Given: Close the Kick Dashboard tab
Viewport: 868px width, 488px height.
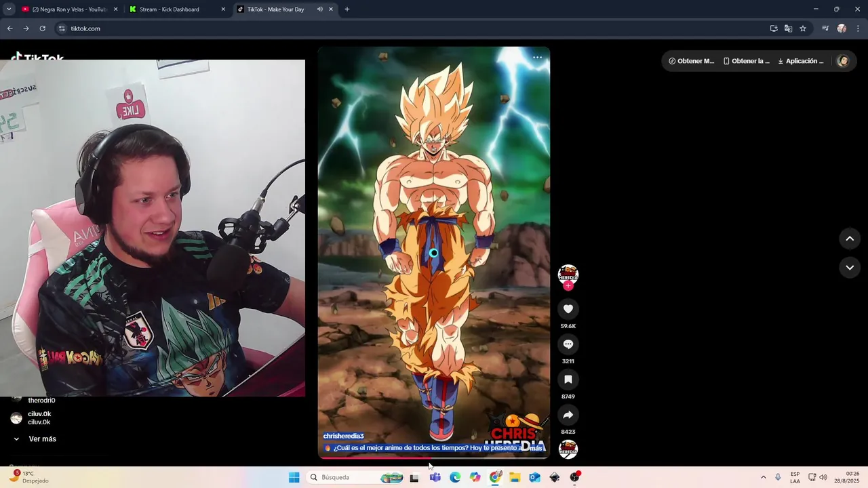Looking at the screenshot, I should [223, 9].
